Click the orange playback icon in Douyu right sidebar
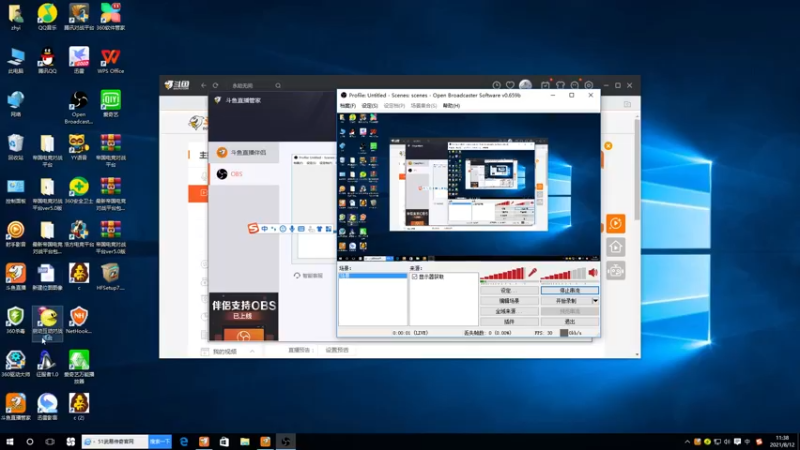This screenshot has height=450, width=800. pos(616,223)
